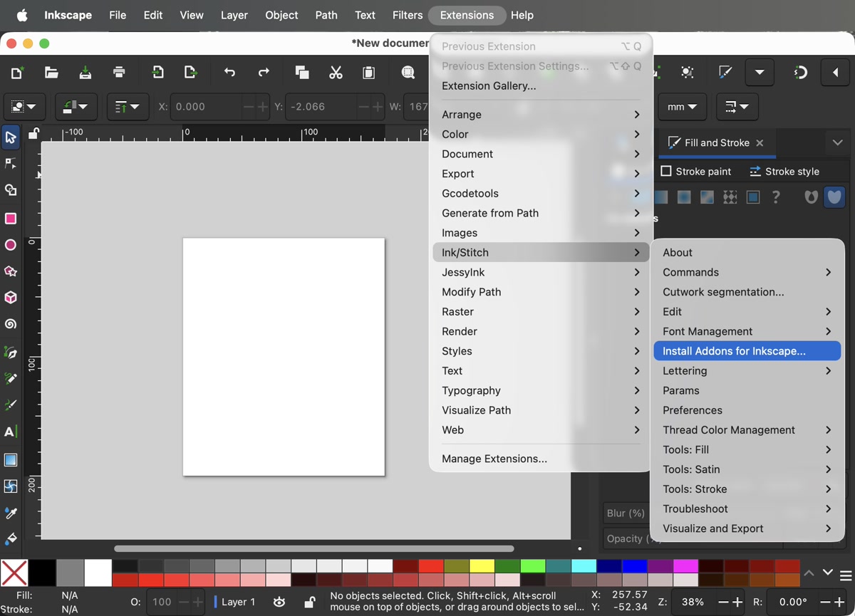The width and height of the screenshot is (855, 616).
Task: Switch to the Stroke style tab
Action: [x=784, y=171]
